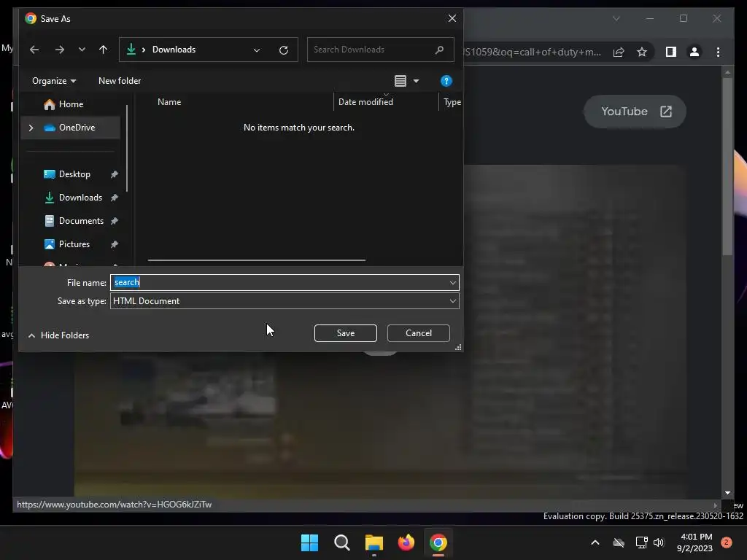Bookmark this page with star icon
This screenshot has height=560, width=747.
point(642,52)
